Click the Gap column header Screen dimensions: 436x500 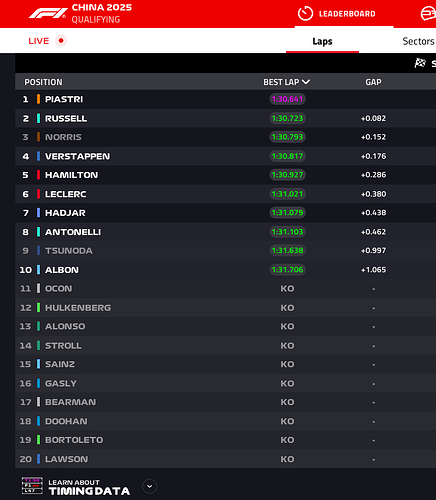373,82
